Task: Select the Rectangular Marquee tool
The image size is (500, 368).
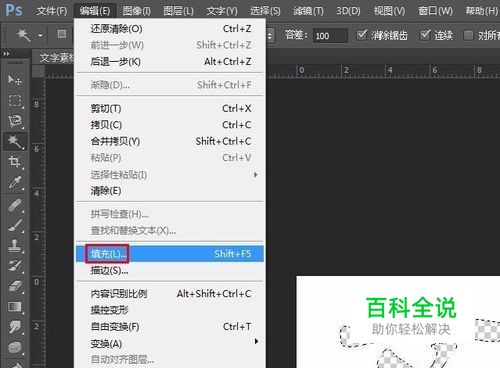Action: click(x=15, y=100)
